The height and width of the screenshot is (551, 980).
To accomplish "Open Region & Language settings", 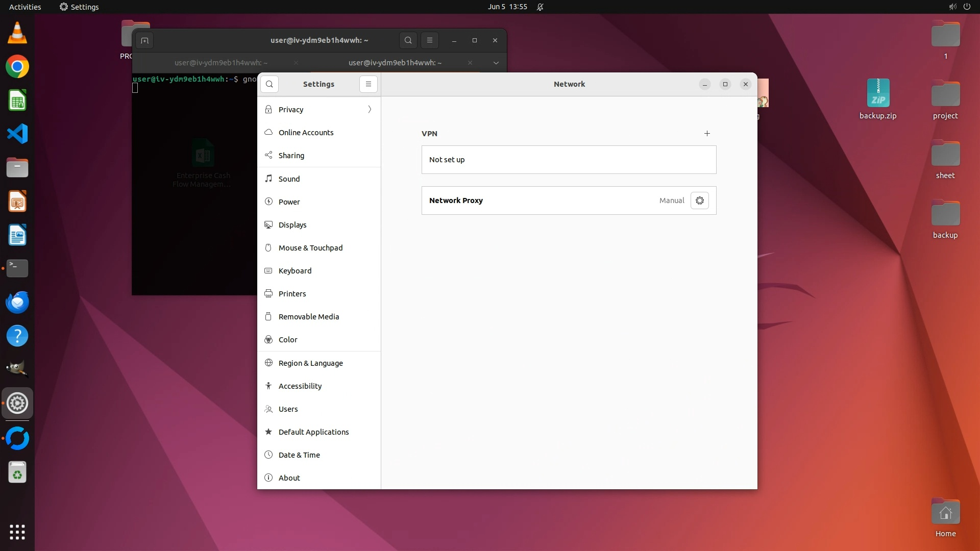I will pos(310,363).
